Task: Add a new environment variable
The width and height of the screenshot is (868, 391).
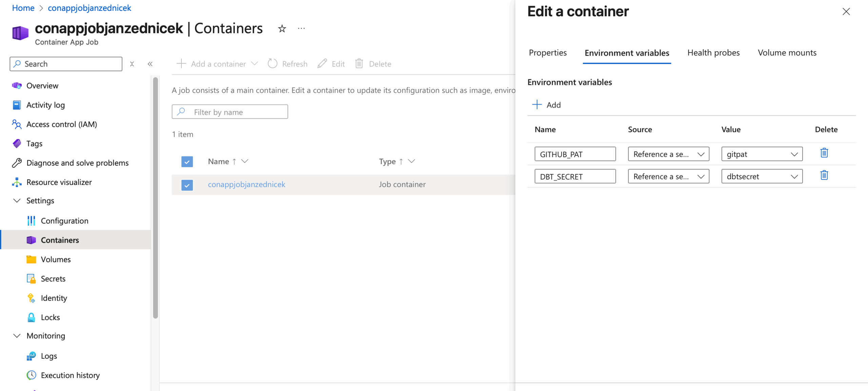Action: (547, 105)
